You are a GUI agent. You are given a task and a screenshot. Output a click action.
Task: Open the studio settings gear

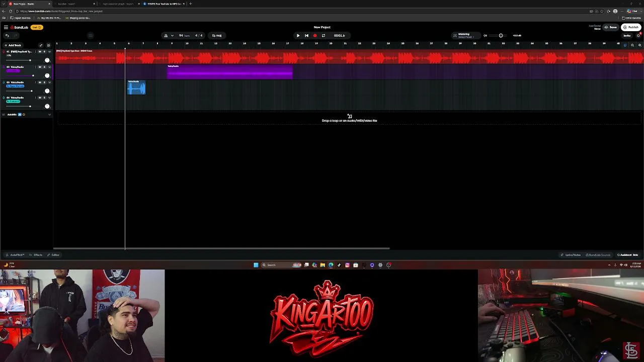[638, 36]
